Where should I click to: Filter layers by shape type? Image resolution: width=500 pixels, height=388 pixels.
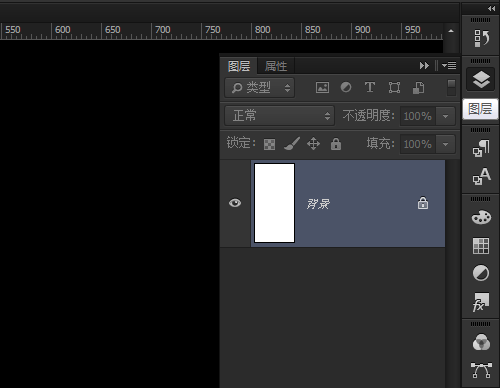[394, 88]
